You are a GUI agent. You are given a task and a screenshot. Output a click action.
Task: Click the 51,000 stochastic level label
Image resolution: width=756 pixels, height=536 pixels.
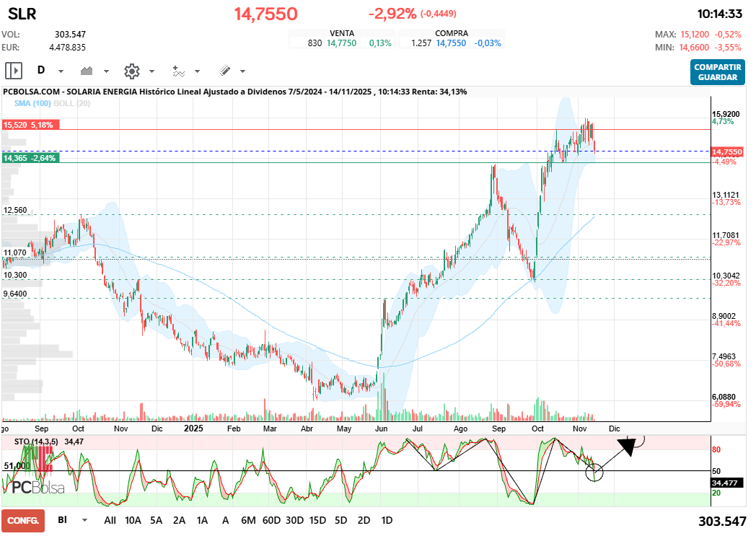point(17,465)
